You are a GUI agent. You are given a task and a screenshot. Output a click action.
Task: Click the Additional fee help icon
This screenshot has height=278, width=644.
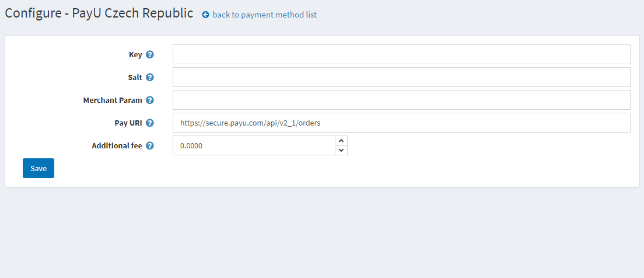(150, 145)
